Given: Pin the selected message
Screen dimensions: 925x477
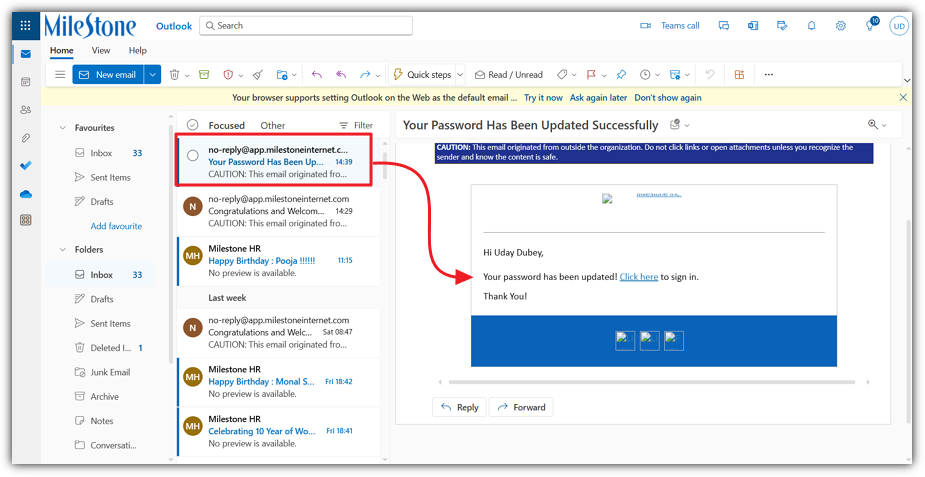Looking at the screenshot, I should [621, 75].
